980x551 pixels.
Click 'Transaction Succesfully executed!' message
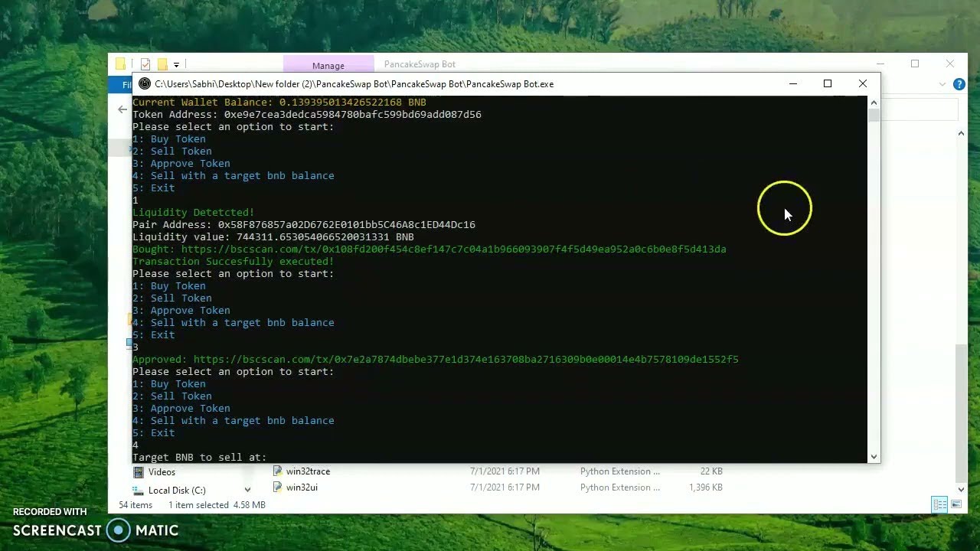[x=234, y=262]
